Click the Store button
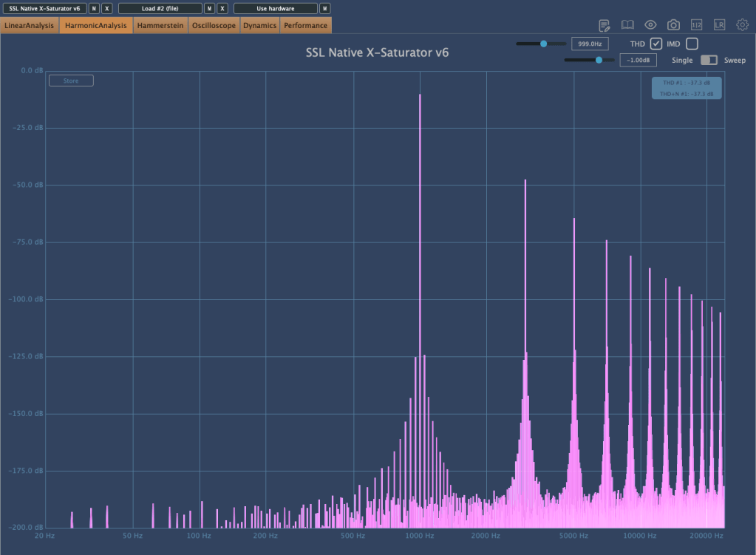 tap(71, 81)
